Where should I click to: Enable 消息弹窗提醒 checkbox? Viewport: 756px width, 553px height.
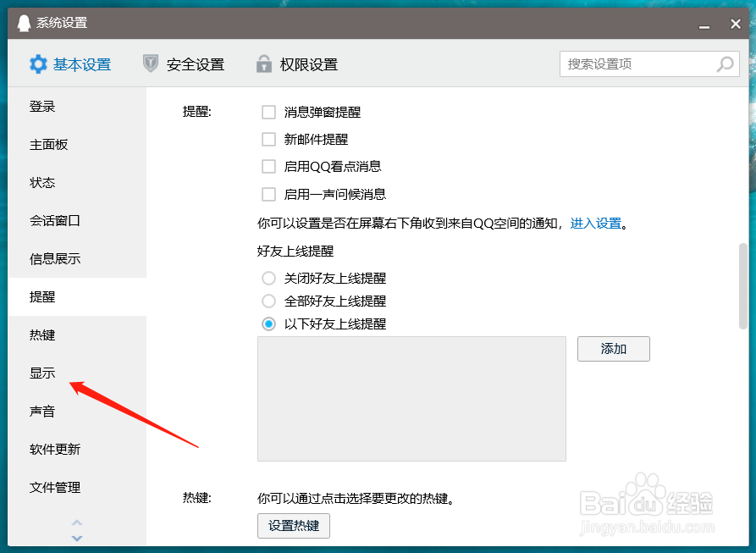(268, 112)
